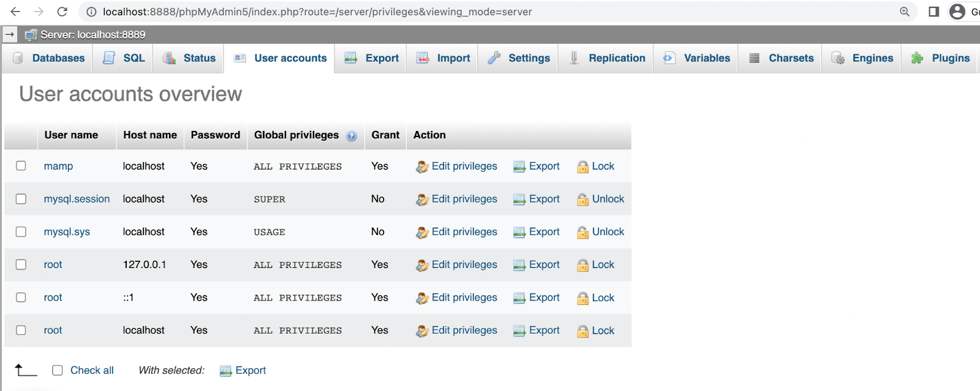Click the browser profile avatar icon

957,12
